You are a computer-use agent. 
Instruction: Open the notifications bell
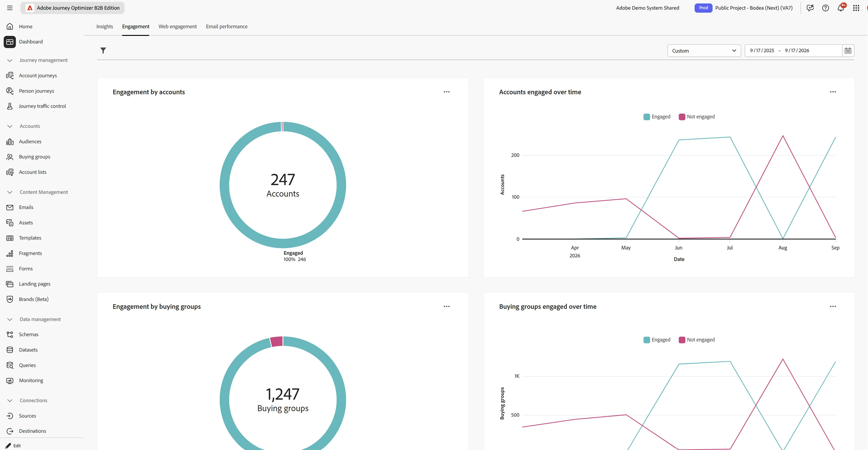pyautogui.click(x=841, y=8)
